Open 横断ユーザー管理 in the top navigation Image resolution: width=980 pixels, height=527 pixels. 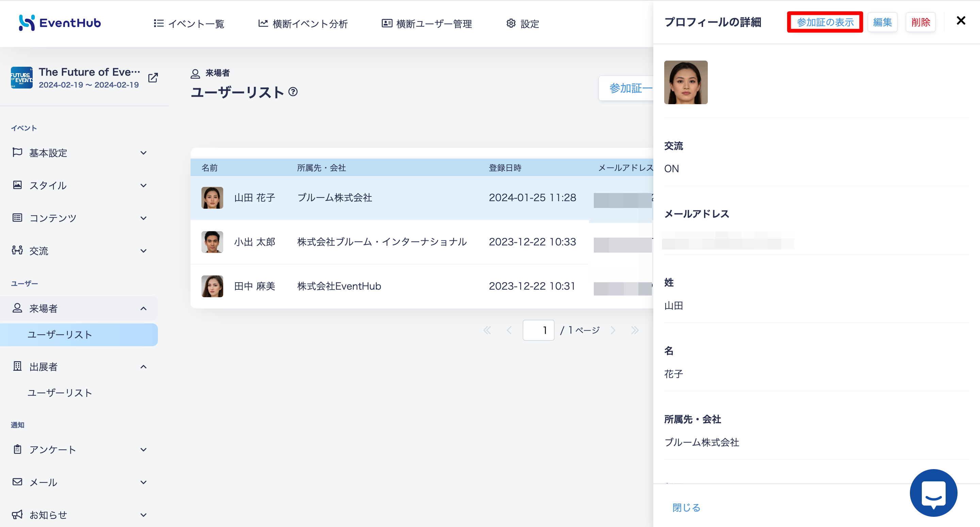tap(426, 23)
